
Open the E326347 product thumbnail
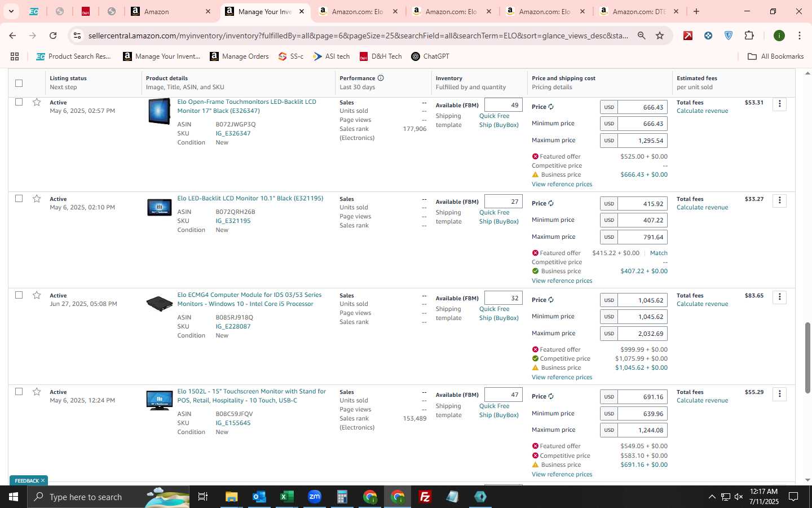160,111
